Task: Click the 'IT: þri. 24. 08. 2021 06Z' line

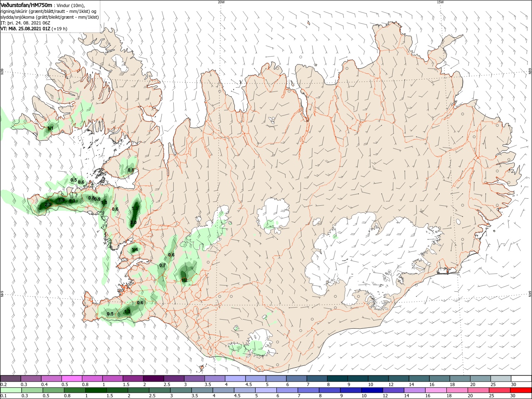Action: [x=25, y=23]
